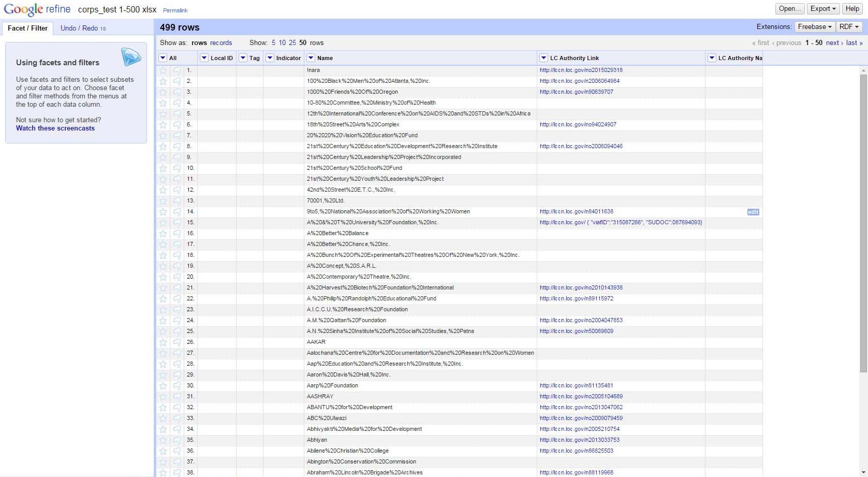Click the Google Refine logo

coord(37,10)
